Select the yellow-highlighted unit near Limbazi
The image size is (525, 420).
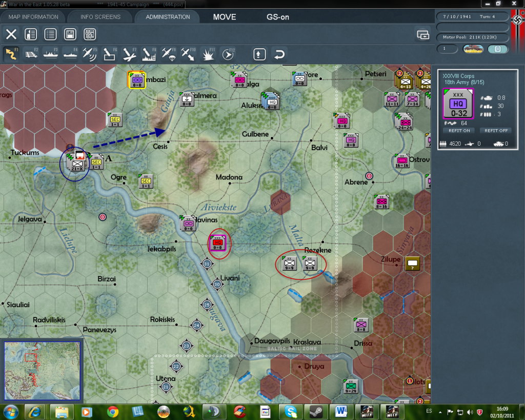click(136, 80)
